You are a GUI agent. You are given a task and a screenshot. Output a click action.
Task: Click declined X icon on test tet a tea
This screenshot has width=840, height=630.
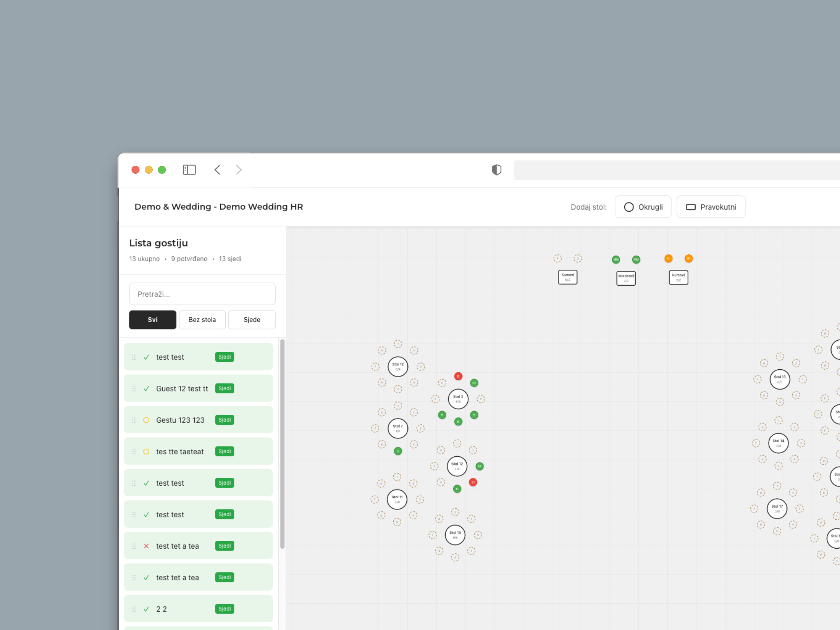tap(146, 546)
